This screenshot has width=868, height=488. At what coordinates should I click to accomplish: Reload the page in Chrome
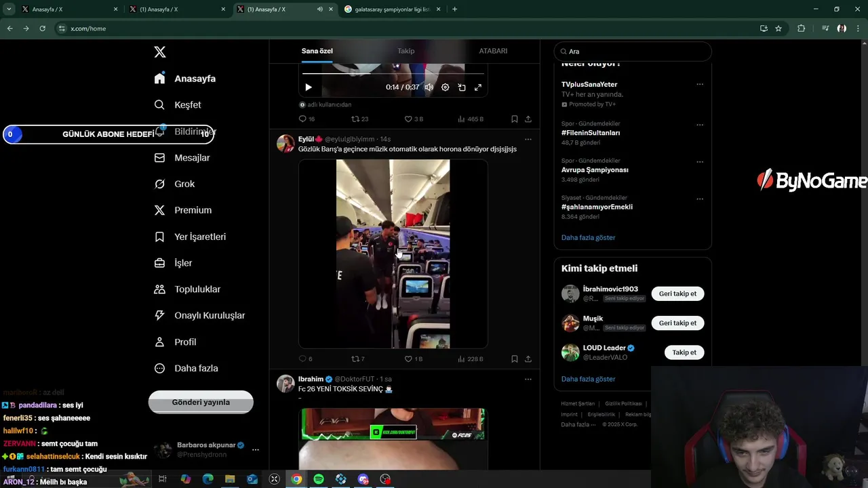(x=42, y=28)
